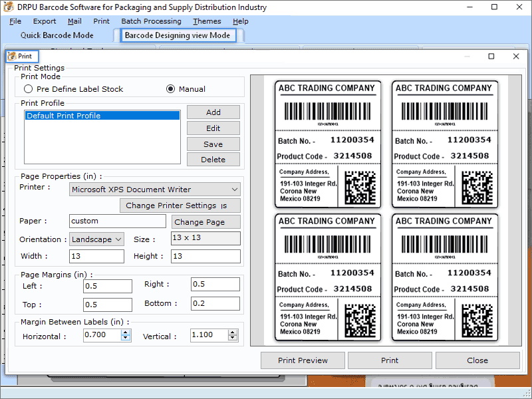The image size is (532, 399).
Task: Start printing the labels
Action: (390, 360)
